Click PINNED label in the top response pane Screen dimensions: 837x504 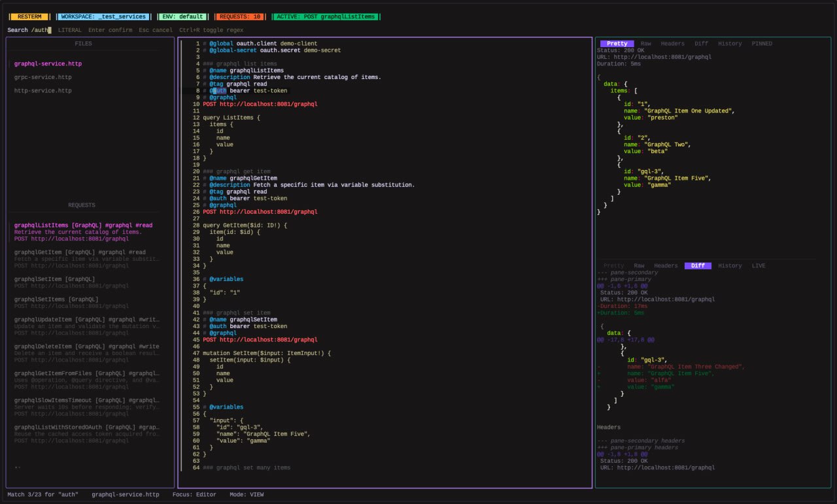tap(762, 44)
